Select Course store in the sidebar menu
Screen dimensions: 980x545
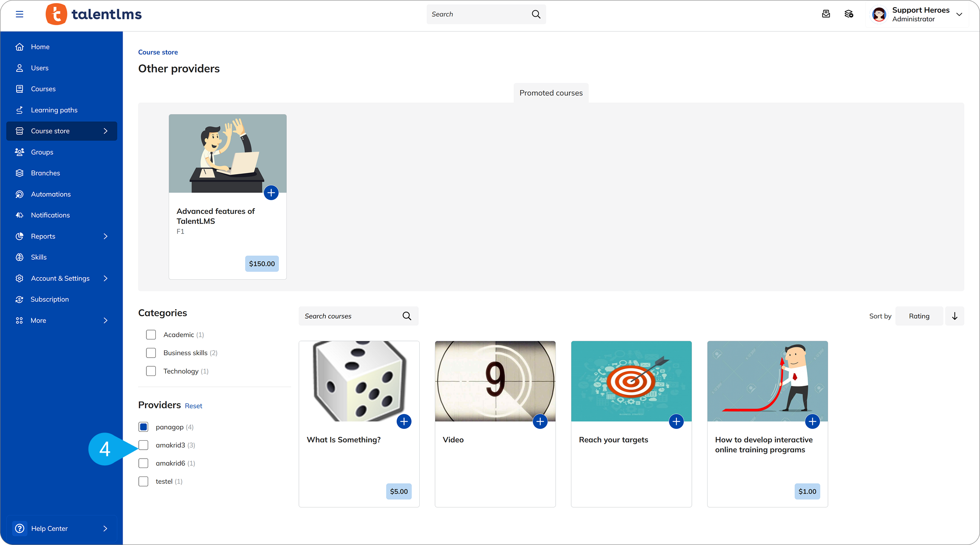pos(51,131)
